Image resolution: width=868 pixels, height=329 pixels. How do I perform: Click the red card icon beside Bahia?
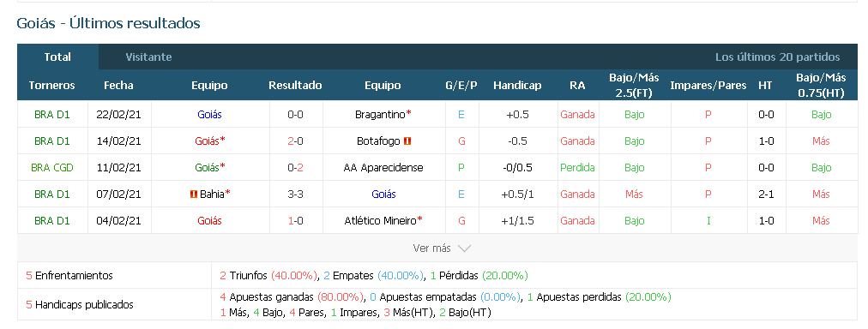click(x=194, y=194)
